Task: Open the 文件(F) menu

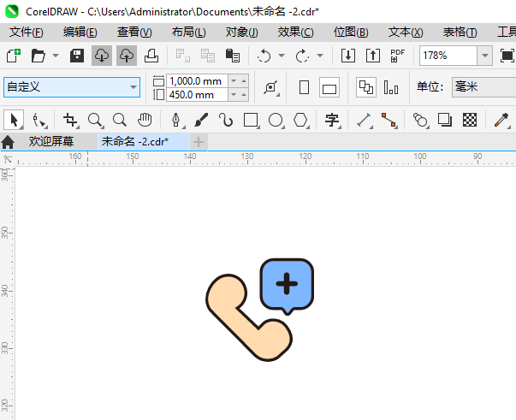Action: tap(27, 33)
